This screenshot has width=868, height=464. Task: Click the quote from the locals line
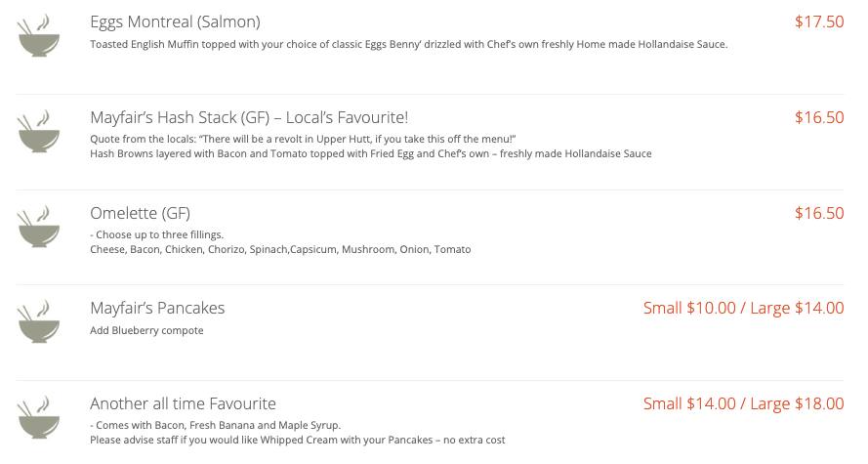click(302, 139)
